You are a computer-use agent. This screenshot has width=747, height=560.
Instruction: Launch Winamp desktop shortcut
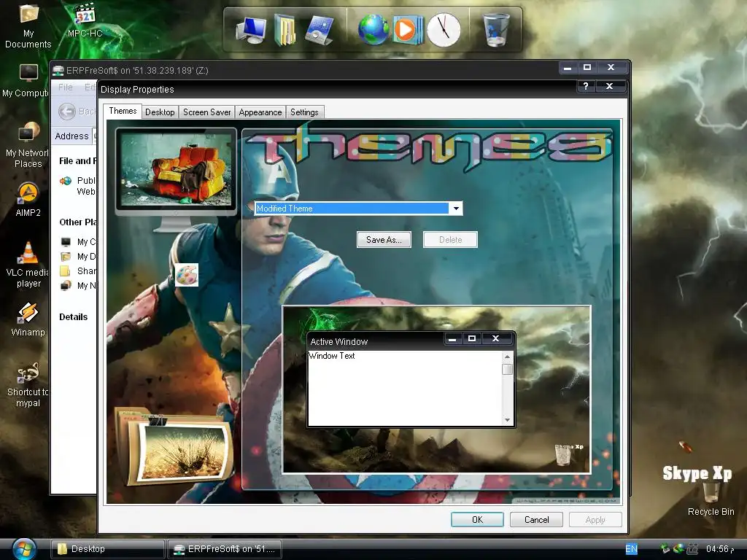28,319
